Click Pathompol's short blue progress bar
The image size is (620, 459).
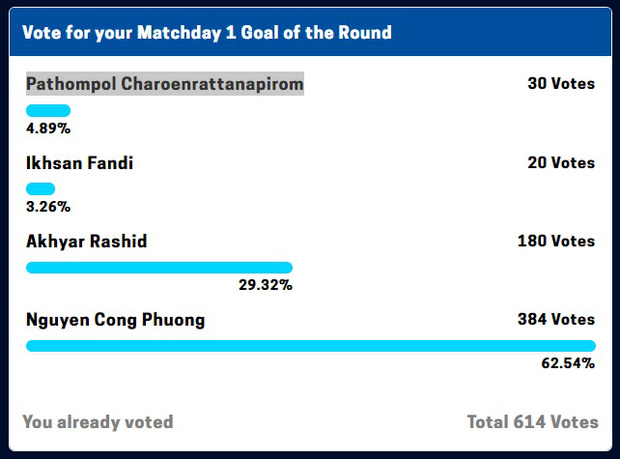[x=48, y=110]
